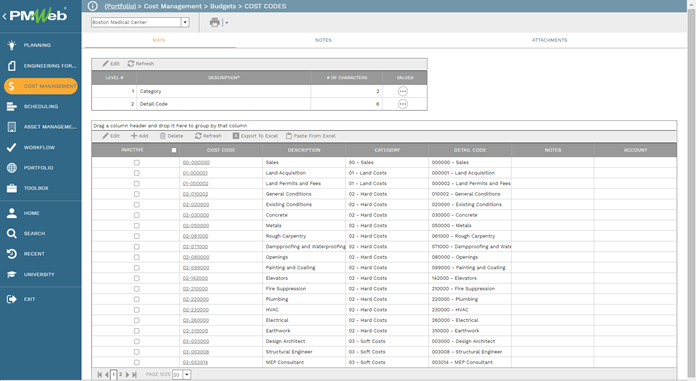
Task: Open the page size dropdown
Action: point(187,375)
